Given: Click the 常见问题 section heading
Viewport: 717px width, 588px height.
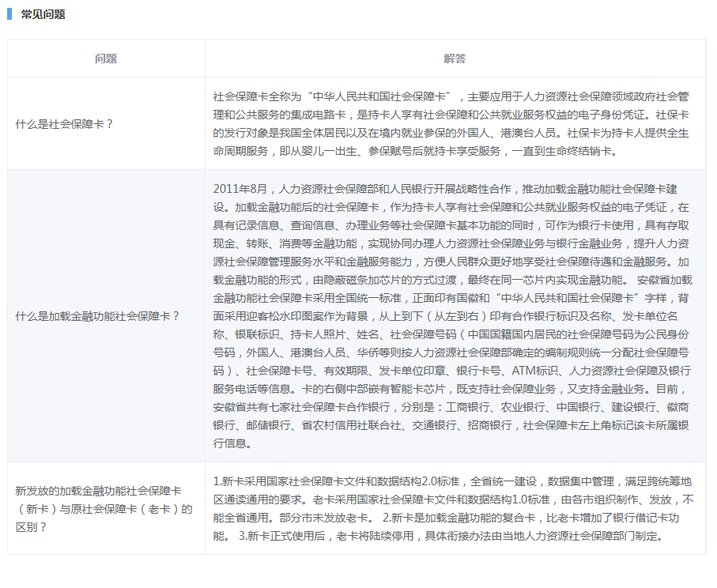Looking at the screenshot, I should click(43, 14).
